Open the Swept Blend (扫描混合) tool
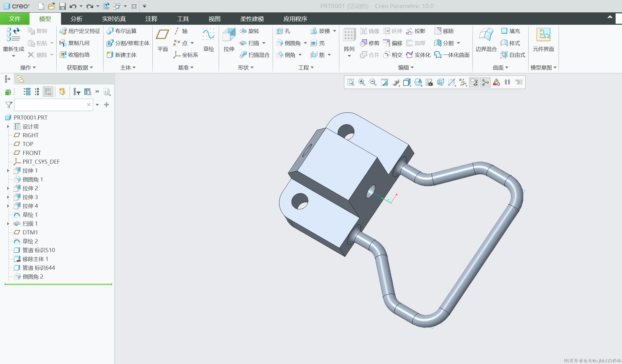The width and height of the screenshot is (622, 364). (x=254, y=55)
